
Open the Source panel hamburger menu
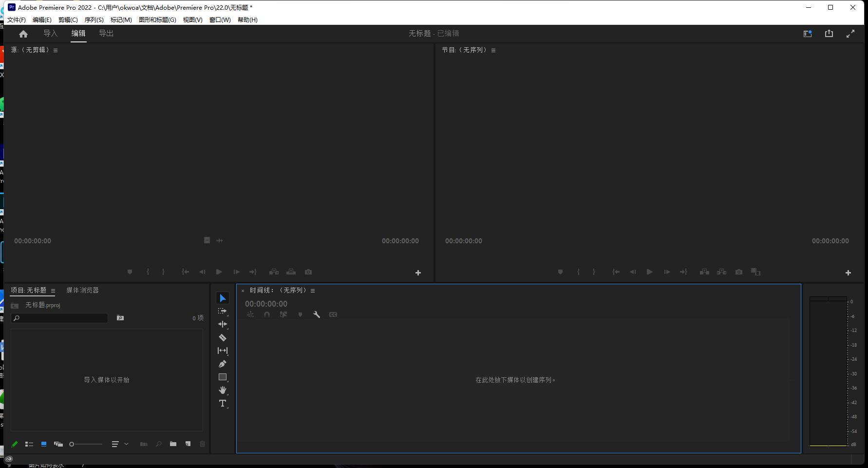(56, 50)
